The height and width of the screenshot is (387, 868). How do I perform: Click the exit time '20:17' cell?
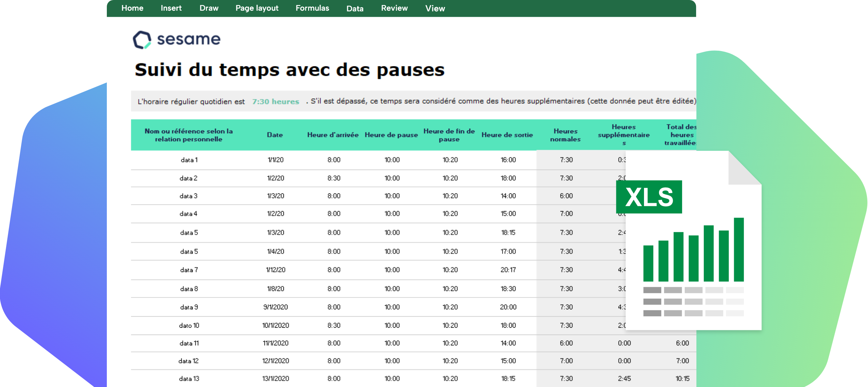[508, 270]
